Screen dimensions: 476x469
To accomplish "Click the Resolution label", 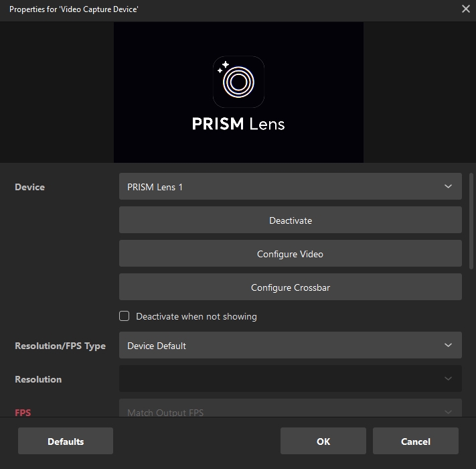I will pos(38,379).
